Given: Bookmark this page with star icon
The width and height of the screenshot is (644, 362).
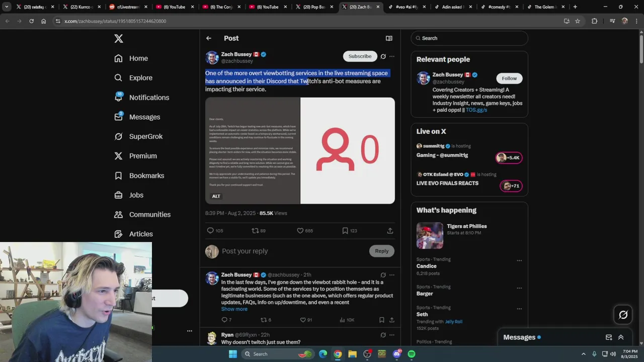Looking at the screenshot, I should click(x=578, y=21).
